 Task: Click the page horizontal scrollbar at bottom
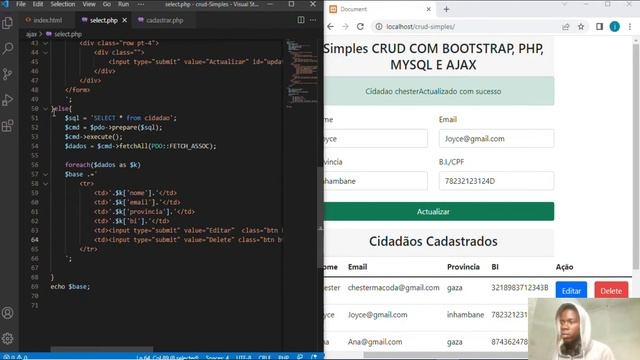[445, 355]
